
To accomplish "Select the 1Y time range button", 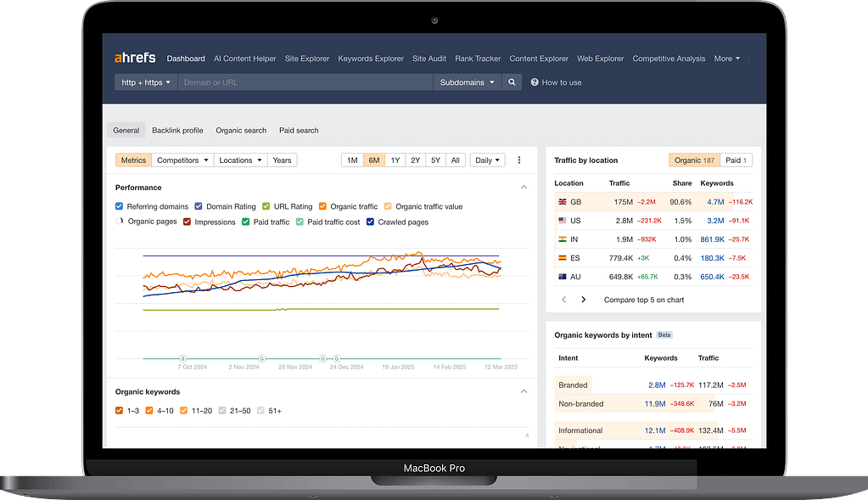I will click(x=395, y=160).
